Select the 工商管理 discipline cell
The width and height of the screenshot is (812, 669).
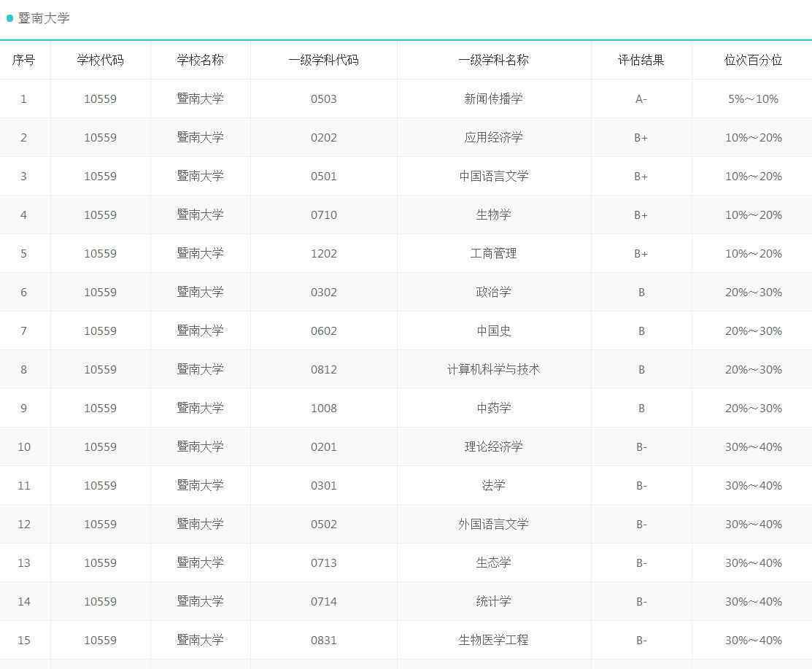[493, 253]
